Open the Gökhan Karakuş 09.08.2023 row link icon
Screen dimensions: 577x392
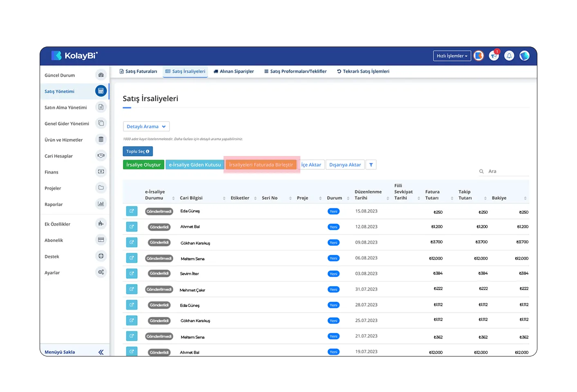pos(132,242)
